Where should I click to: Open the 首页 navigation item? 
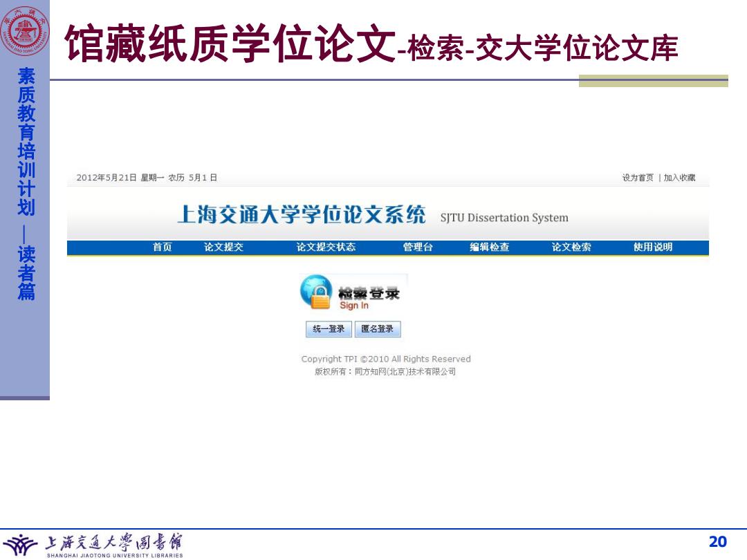pyautogui.click(x=162, y=247)
